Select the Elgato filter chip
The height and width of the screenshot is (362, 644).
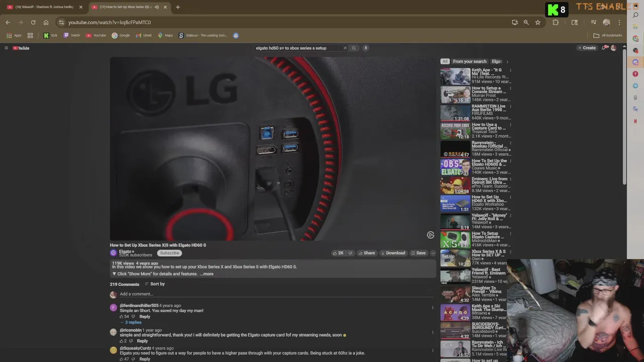(x=497, y=61)
